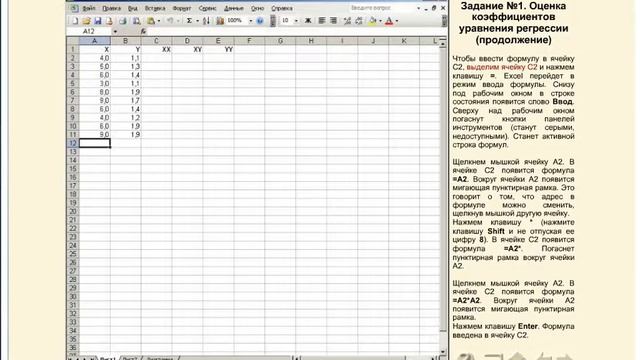The image size is (640, 360).
Task: Click the Save floppy disk icon
Action: click(x=98, y=21)
